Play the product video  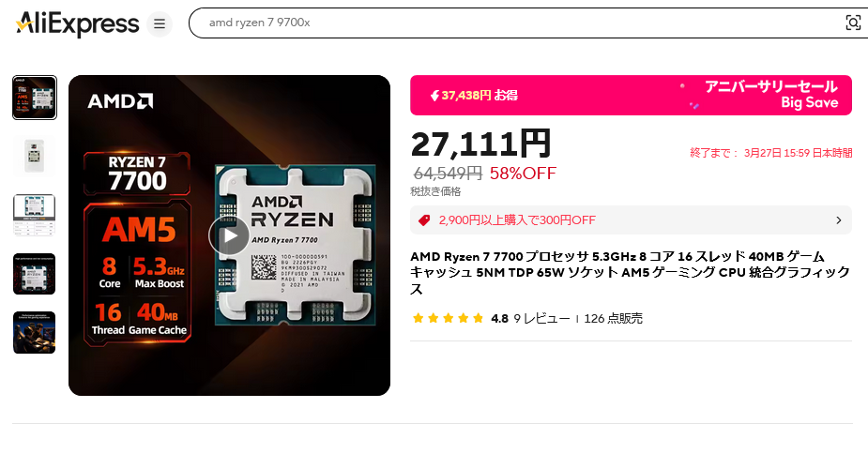pos(229,235)
